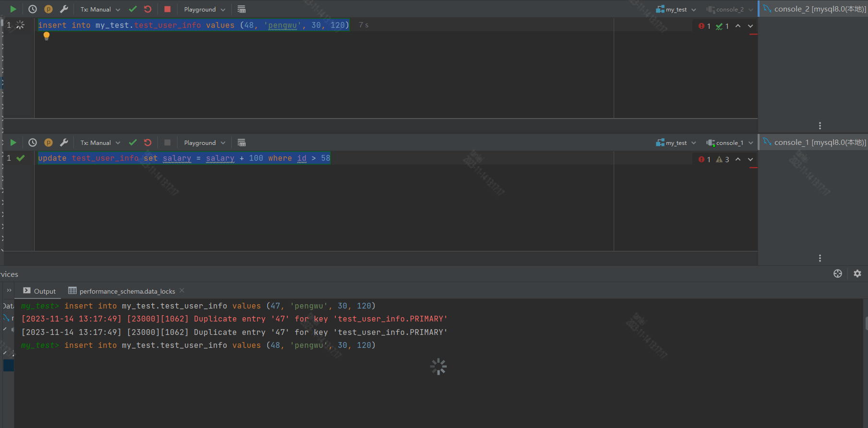Switch to performance_schema.data_locks tab
868x428 pixels.
(x=122, y=291)
